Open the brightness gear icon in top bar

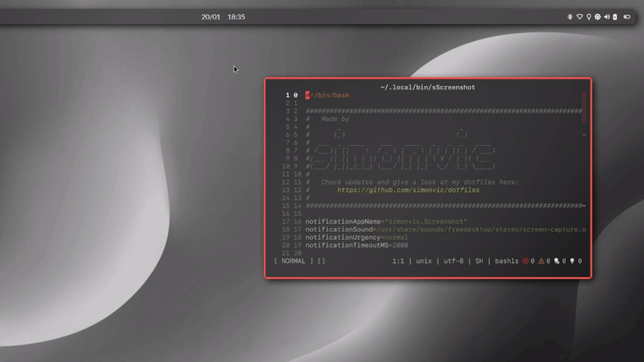tap(597, 17)
